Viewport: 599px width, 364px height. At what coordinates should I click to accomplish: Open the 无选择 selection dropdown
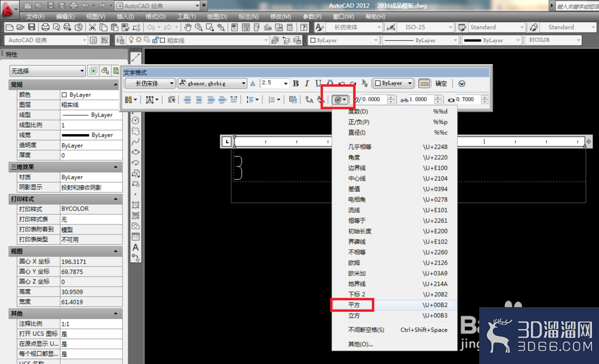tap(47, 71)
